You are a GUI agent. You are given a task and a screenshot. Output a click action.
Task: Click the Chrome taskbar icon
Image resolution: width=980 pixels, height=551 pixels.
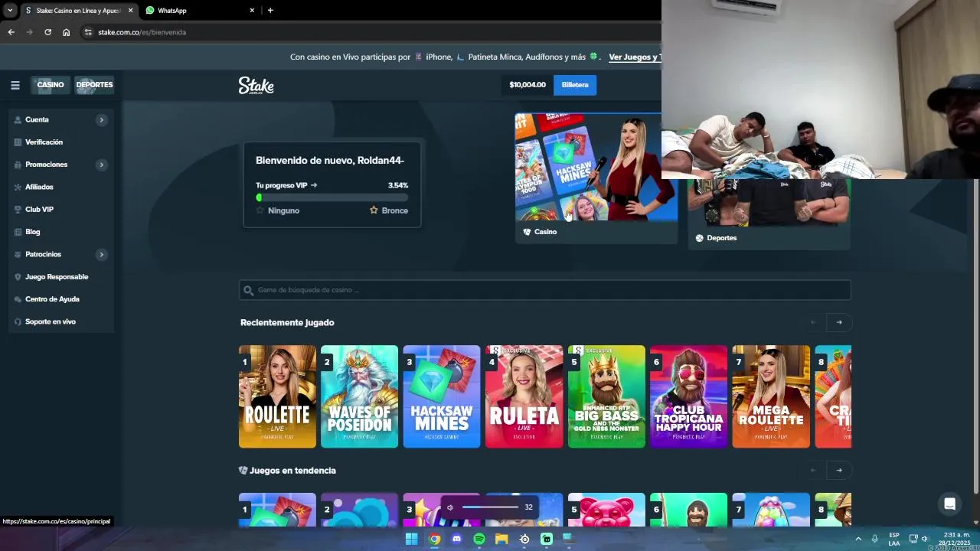coord(434,539)
